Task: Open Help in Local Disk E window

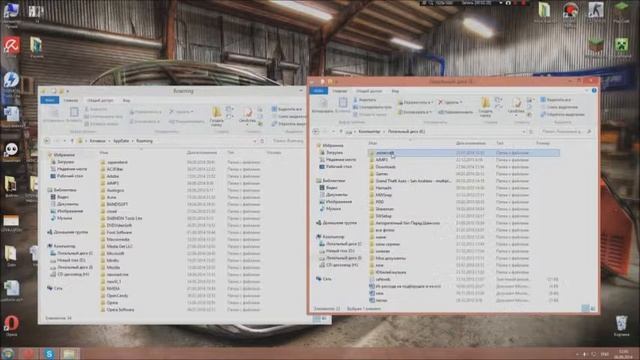Action: pyautogui.click(x=594, y=91)
